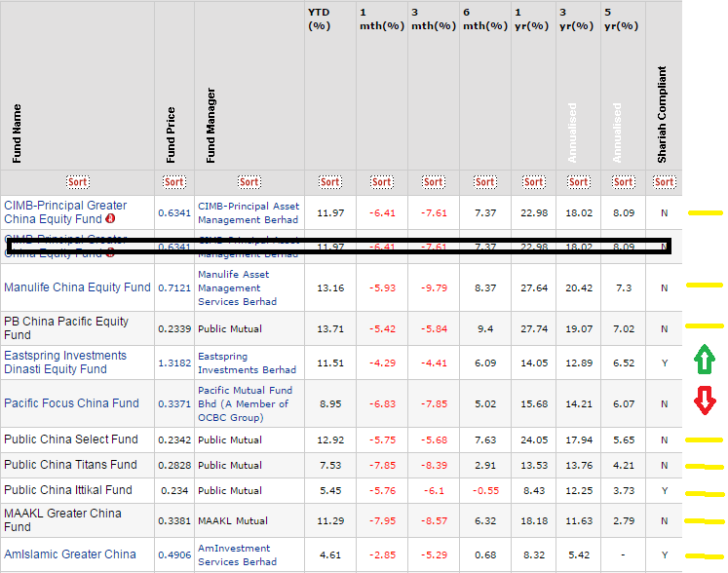This screenshot has width=728, height=573.
Task: Select the Public China Titans Fund name
Action: click(x=70, y=465)
